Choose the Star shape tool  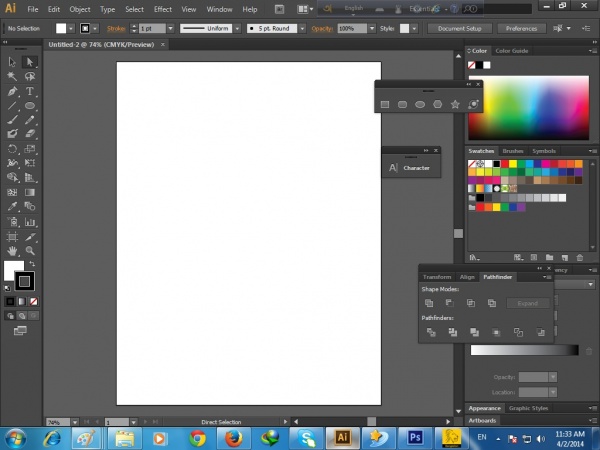[456, 104]
